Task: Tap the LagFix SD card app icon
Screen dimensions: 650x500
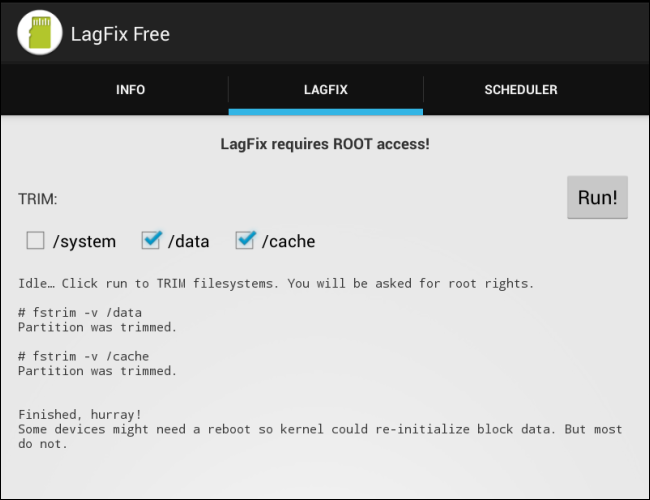Action: click(x=37, y=34)
